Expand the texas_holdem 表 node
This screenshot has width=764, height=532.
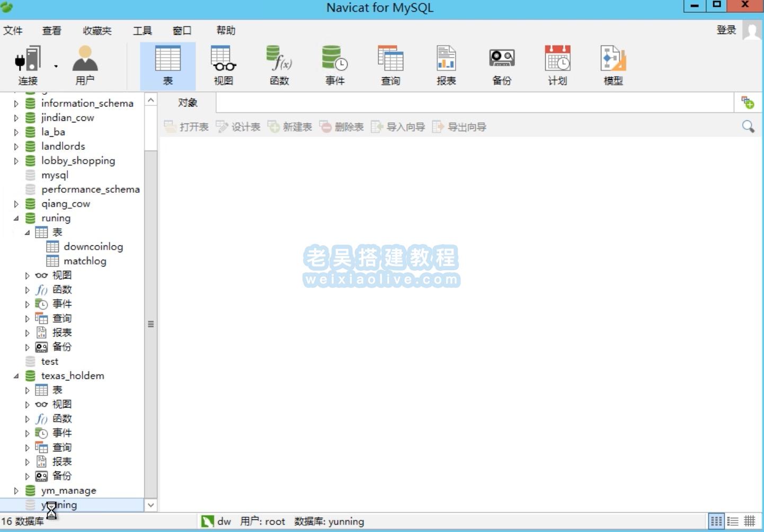click(27, 389)
